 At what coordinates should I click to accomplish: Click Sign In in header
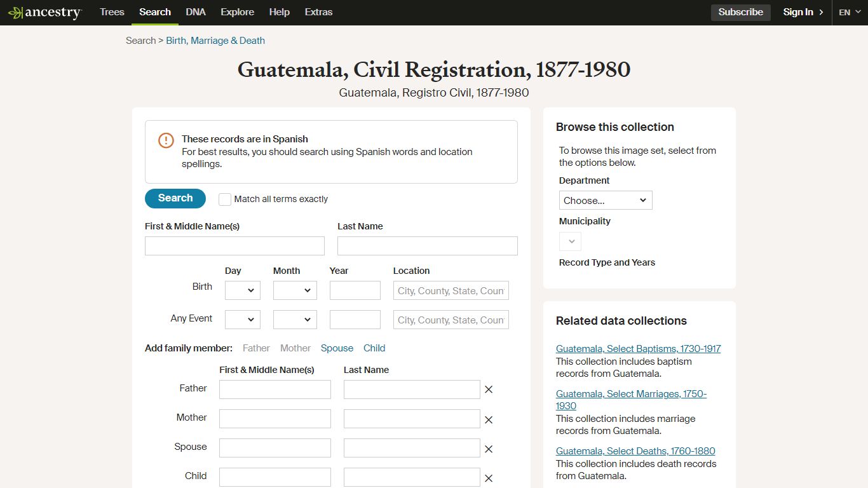coord(803,12)
